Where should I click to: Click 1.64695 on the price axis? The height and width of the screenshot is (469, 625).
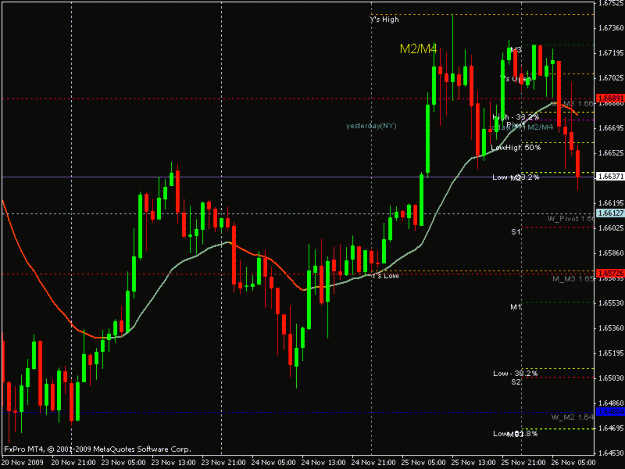[x=611, y=428]
